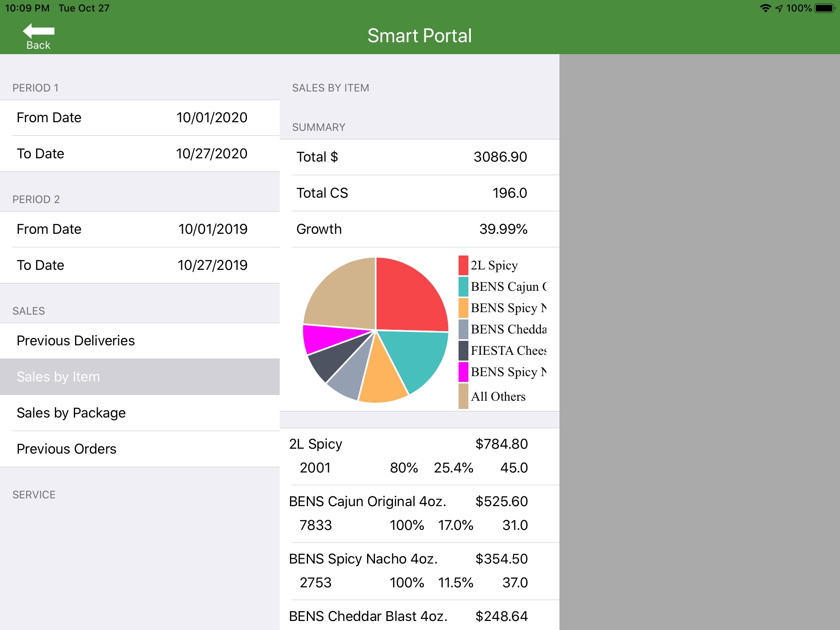Screen dimensions: 840x630
Task: Click the clock showing 10:09 PM
Action: [27, 8]
